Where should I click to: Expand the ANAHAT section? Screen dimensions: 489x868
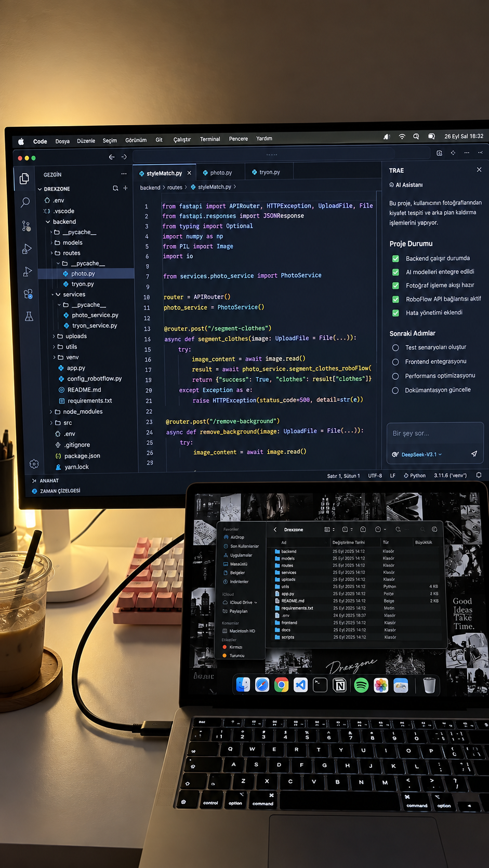coord(34,481)
